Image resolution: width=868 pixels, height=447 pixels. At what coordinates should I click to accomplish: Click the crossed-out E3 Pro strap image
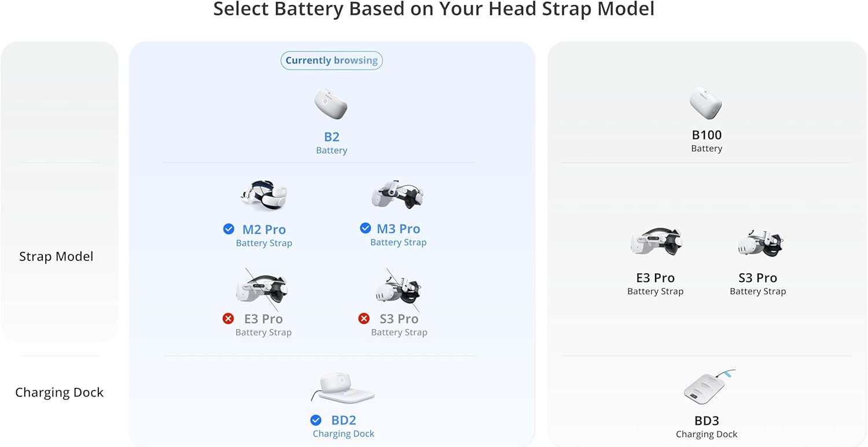click(x=262, y=290)
